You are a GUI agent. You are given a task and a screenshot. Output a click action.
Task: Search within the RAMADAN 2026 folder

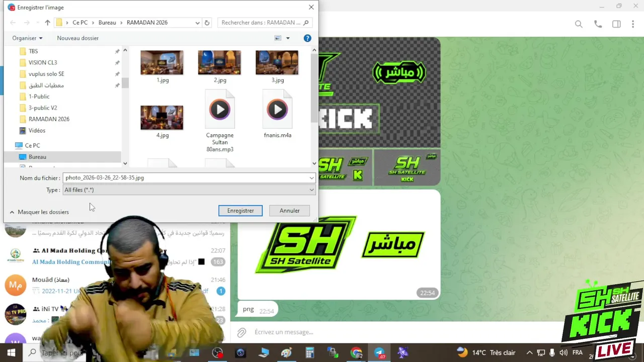tap(265, 23)
